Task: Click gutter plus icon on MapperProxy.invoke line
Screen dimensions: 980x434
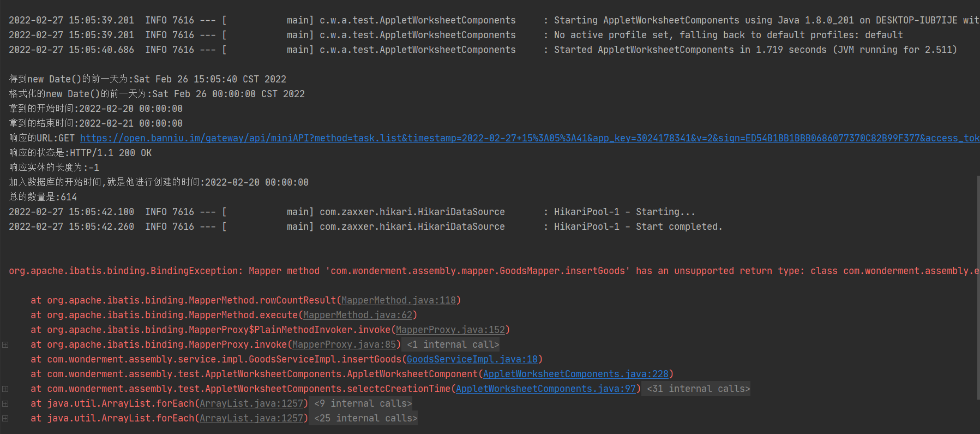Action: click(5, 344)
